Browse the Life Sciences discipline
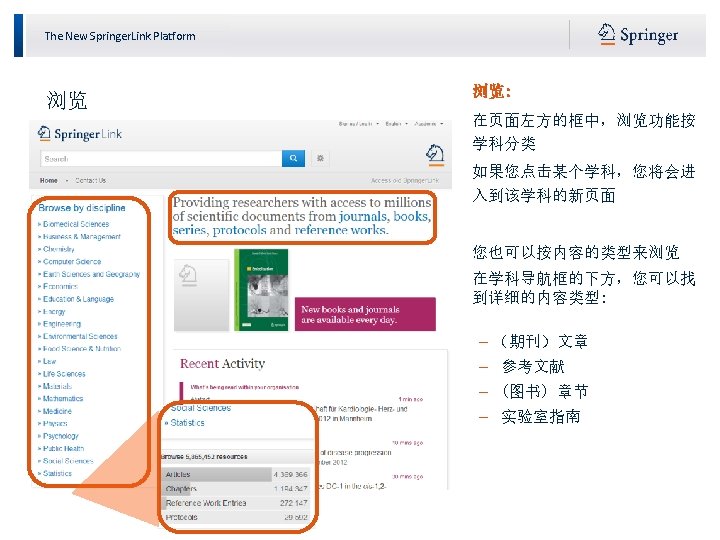Image resolution: width=720 pixels, height=540 pixels. click(x=64, y=374)
